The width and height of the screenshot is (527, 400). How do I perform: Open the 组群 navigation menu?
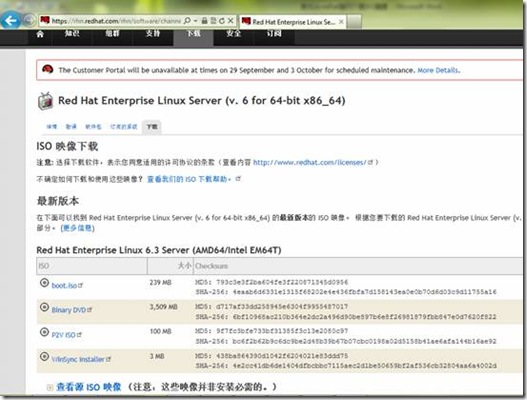112,34
